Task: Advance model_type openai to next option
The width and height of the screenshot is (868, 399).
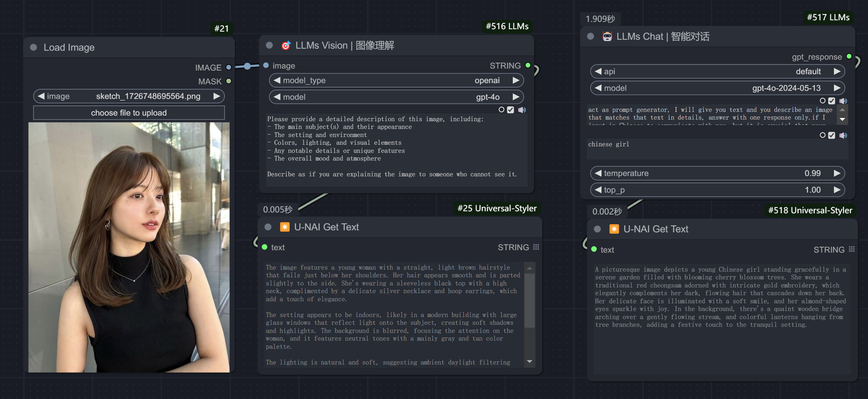Action: point(516,80)
